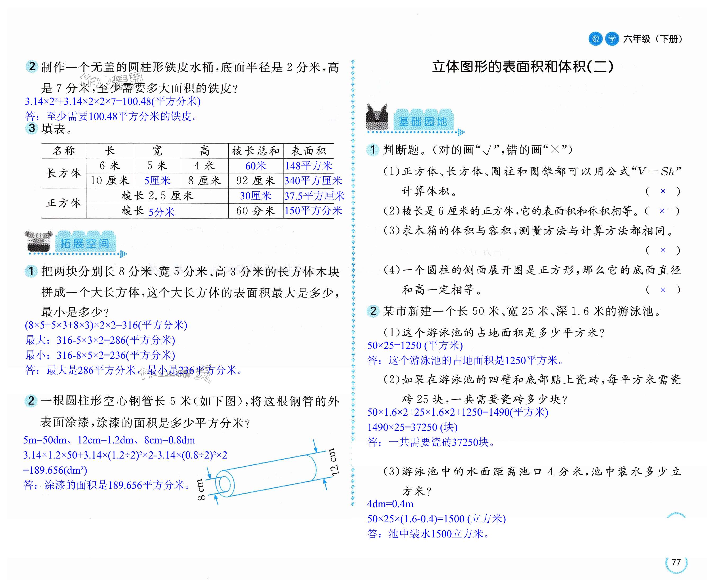Image resolution: width=715 pixels, height=588 pixels.
Task: Click the blue answer cell '150平方分米'
Action: [x=313, y=211]
